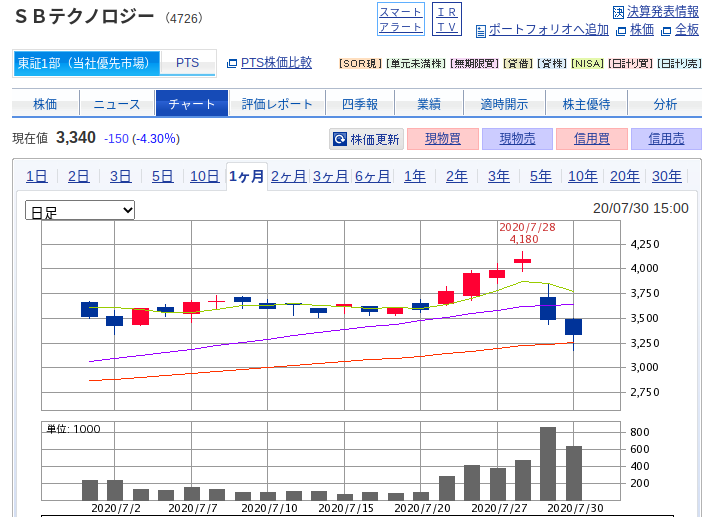Show 1日 chart period
The width and height of the screenshot is (710, 517).
37,176
